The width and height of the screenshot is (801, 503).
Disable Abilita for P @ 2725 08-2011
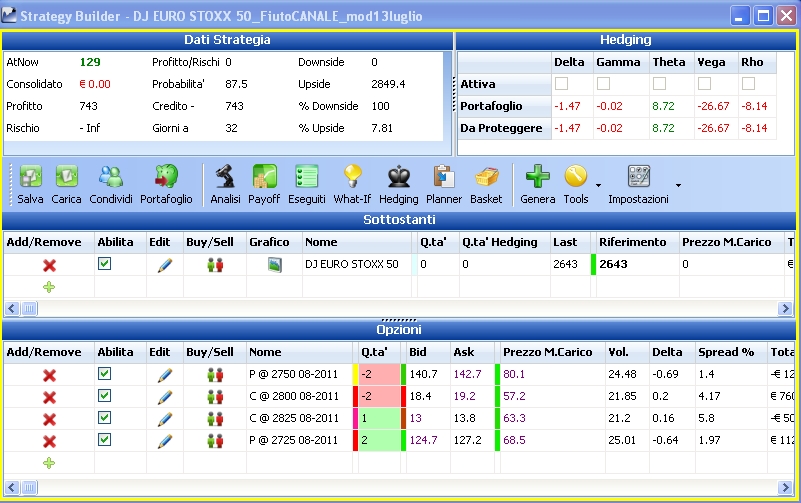coord(104,440)
